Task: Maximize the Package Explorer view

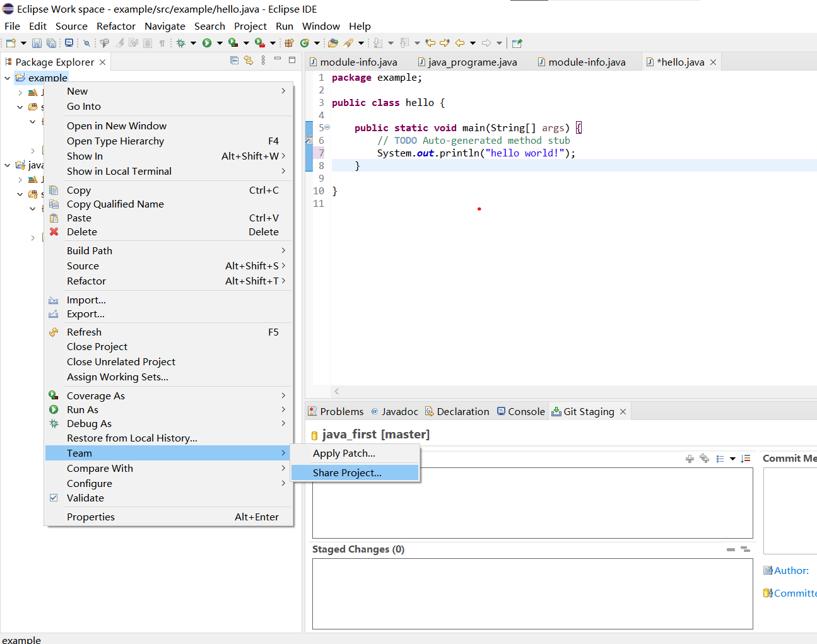Action: 292,60
